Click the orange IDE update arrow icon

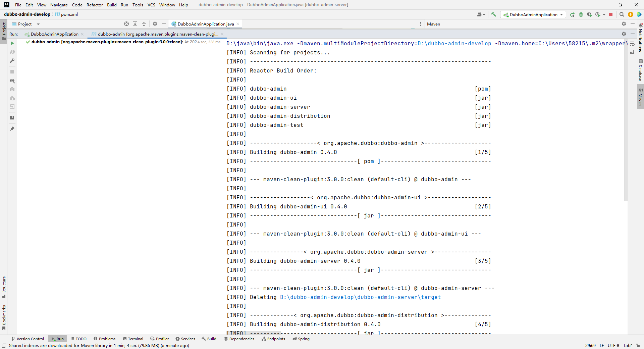(x=631, y=14)
